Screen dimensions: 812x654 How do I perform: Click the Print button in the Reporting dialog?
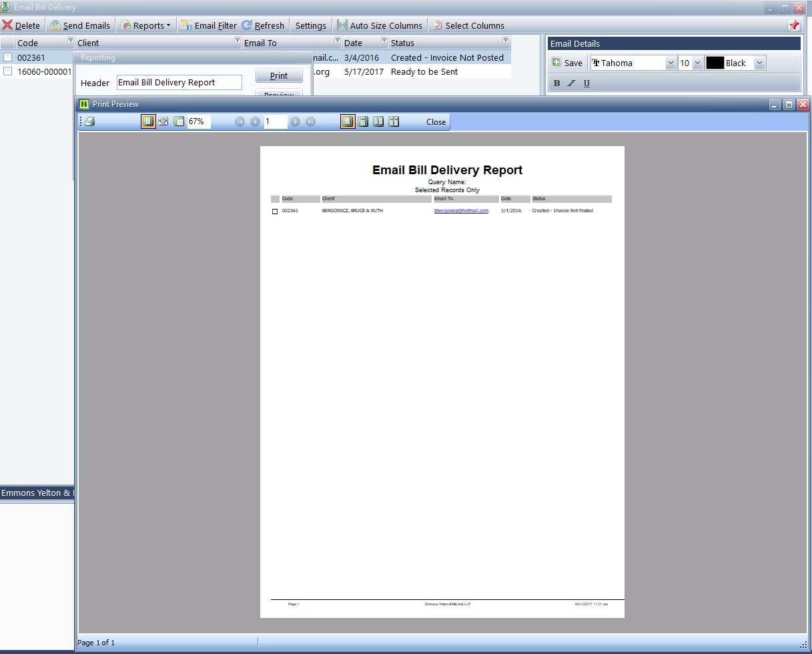coord(279,75)
